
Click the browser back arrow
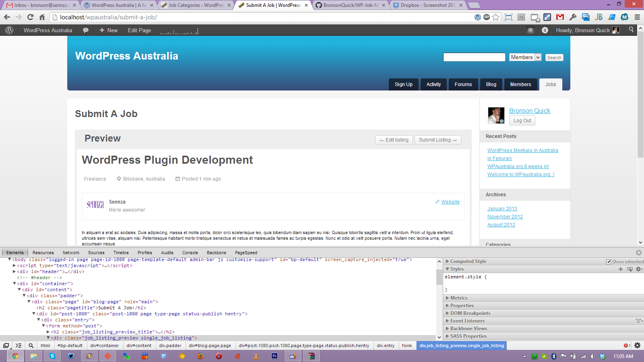7,17
